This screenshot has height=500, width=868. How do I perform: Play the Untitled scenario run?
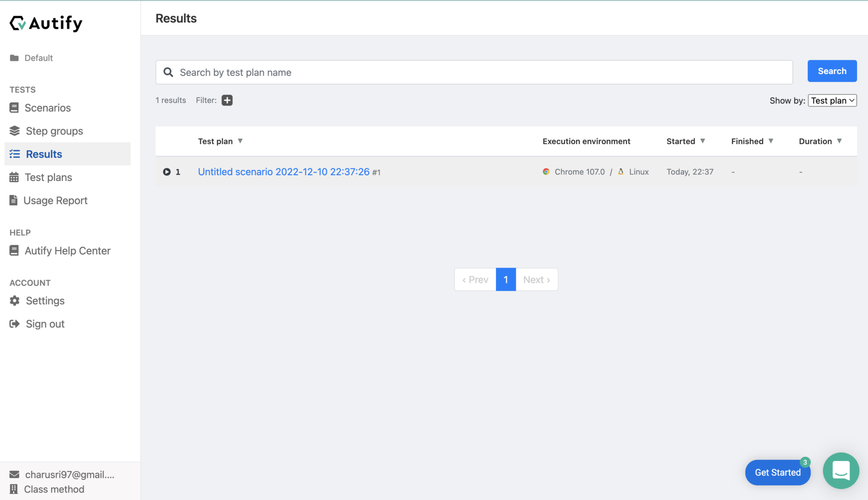point(166,172)
